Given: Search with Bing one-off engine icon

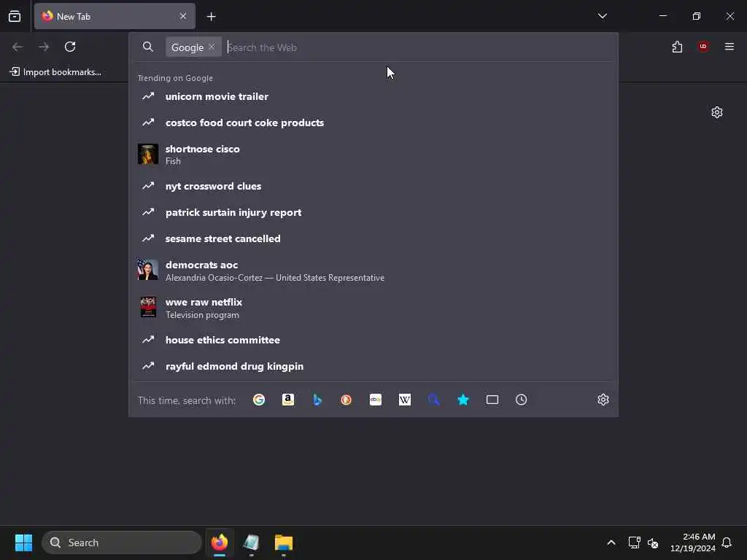Looking at the screenshot, I should 317,400.
